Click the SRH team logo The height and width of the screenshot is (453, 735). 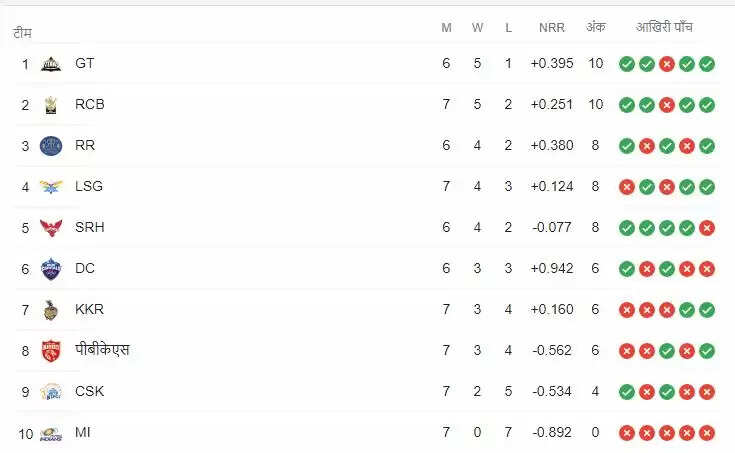[51, 227]
